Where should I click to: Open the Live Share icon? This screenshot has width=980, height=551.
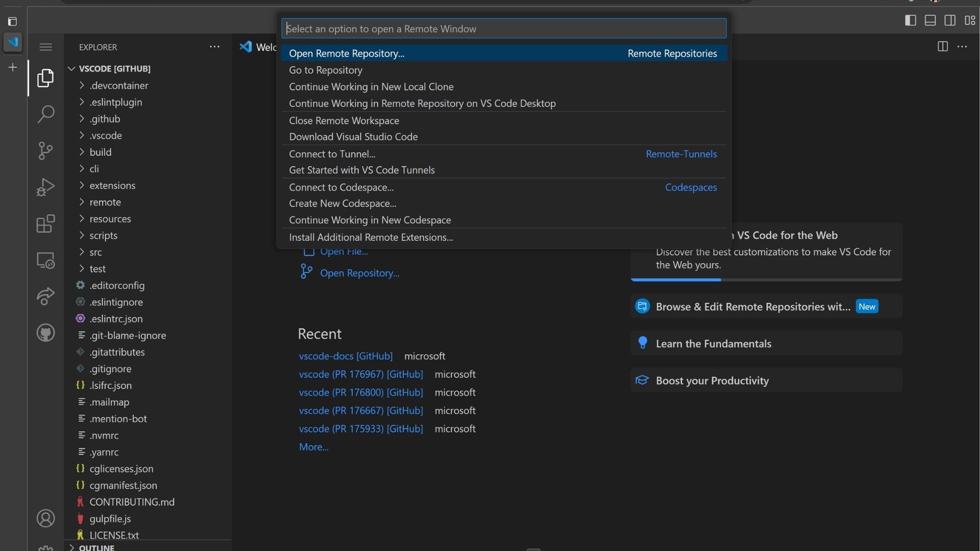pos(45,296)
